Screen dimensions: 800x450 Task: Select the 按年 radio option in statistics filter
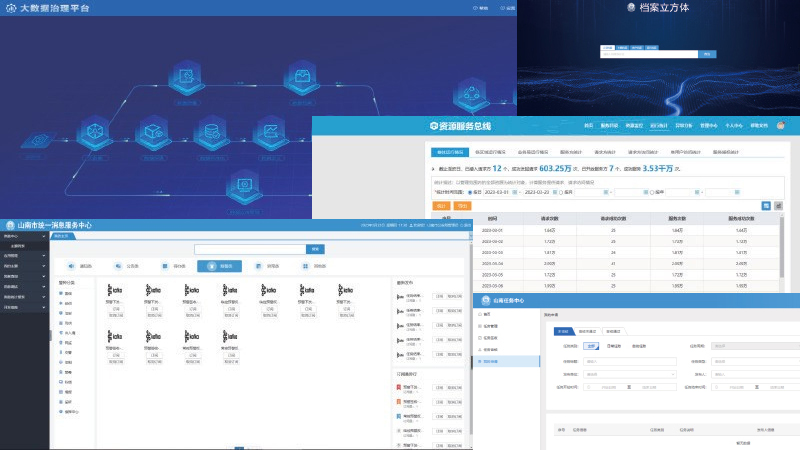(652, 192)
